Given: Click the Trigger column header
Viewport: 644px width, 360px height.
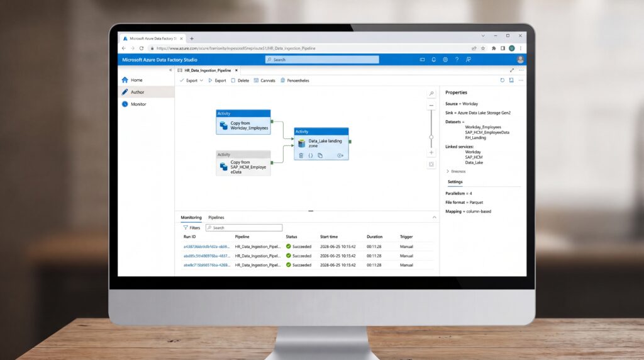Looking at the screenshot, I should (406, 237).
